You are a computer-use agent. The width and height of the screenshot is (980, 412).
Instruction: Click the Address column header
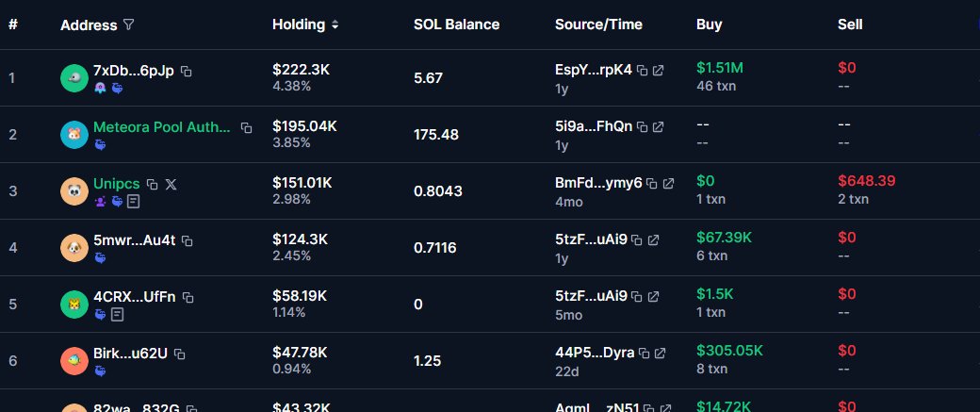point(89,25)
